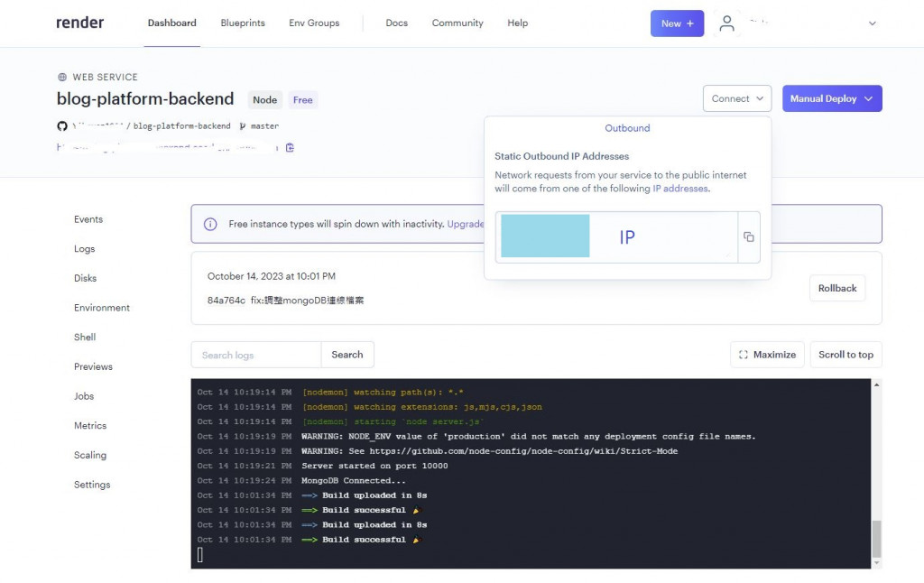The width and height of the screenshot is (924, 583).
Task: Click the 'MongoDB Connected...' log line
Action: 354,481
